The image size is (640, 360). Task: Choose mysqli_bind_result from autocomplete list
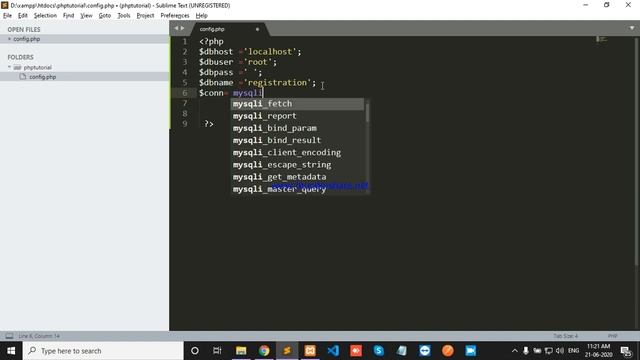[298, 140]
